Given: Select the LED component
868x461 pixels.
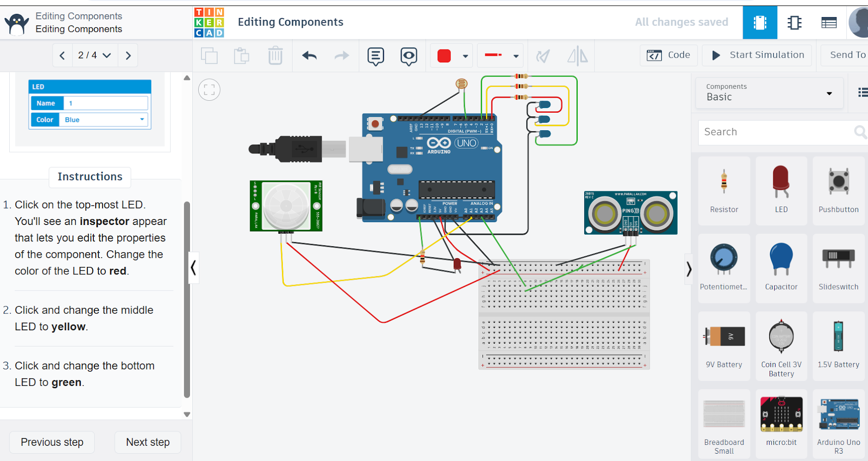Looking at the screenshot, I should pyautogui.click(x=781, y=190).
